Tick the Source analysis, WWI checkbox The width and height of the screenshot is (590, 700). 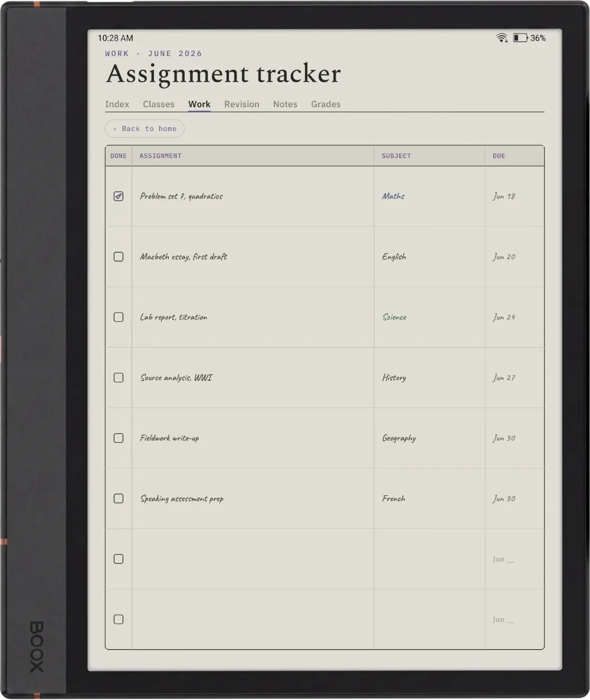pyautogui.click(x=118, y=378)
